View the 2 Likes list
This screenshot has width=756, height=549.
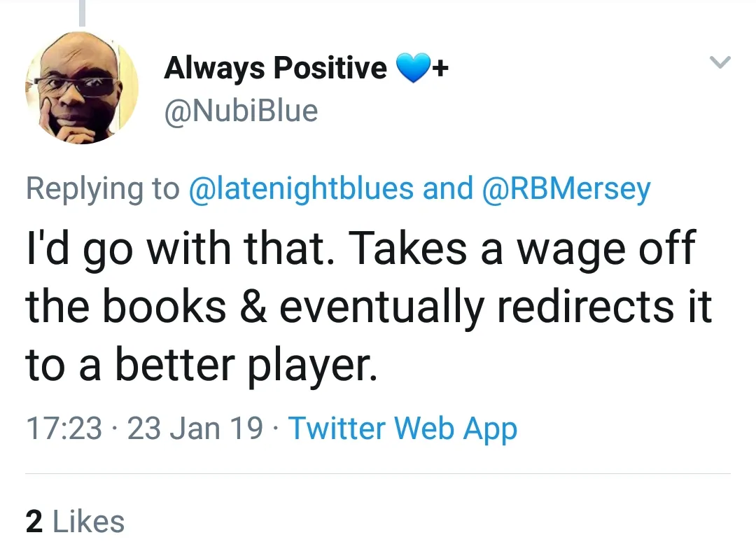(75, 522)
